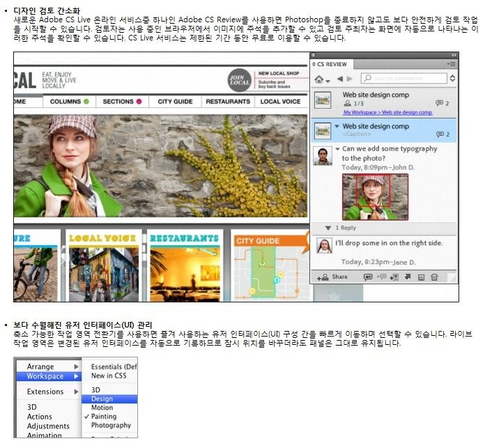
Task: Click the Share button in CS Review
Action: (x=332, y=277)
